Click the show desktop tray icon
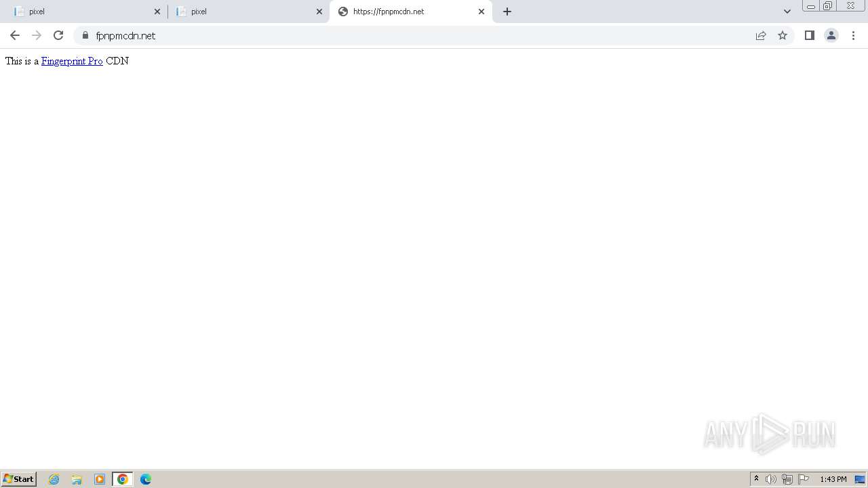 [860, 479]
